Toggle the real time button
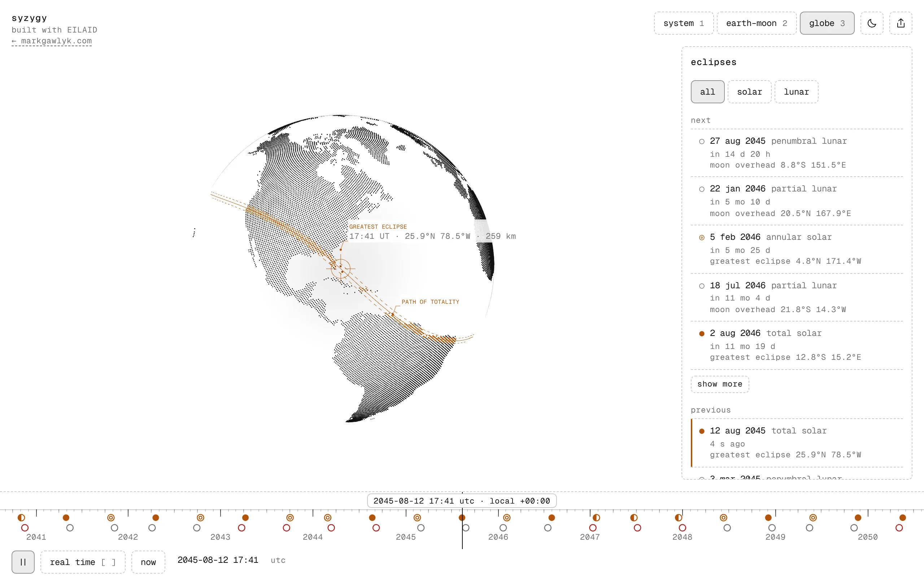This screenshot has width=924, height=578. (x=83, y=562)
